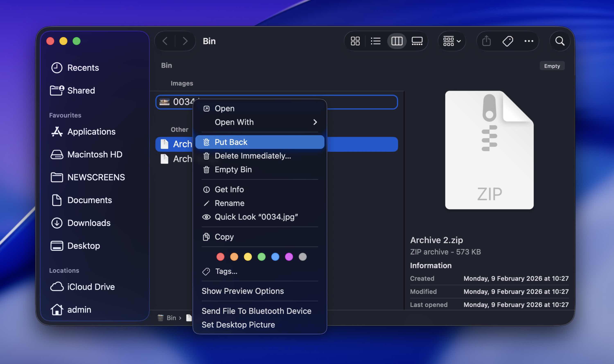Switch to list view in toolbar
614x364 pixels.
click(x=376, y=41)
